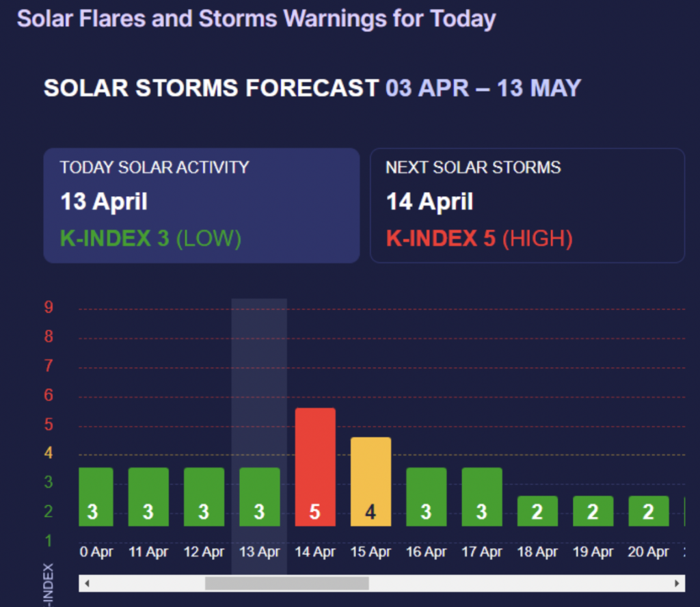
Task: Click the 20 Apr bar
Action: tap(649, 511)
